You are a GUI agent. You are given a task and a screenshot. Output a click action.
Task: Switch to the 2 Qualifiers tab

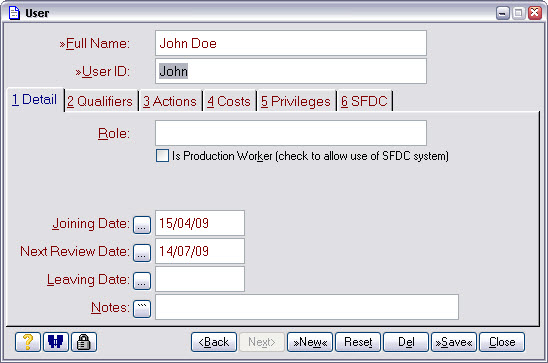100,101
